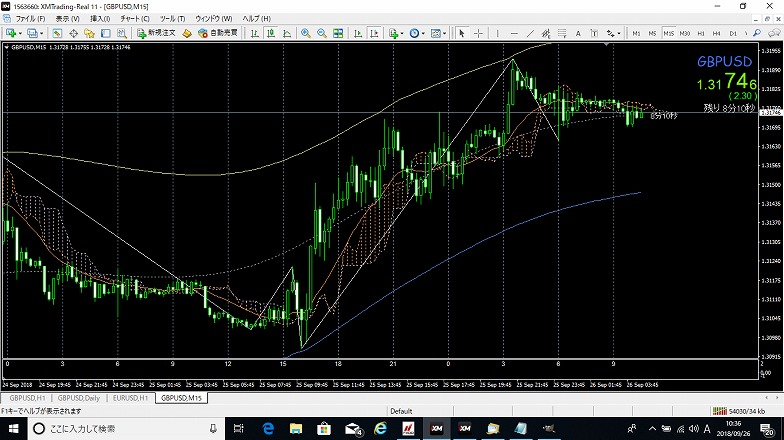This screenshot has width=784, height=440.
Task: Expand the chart templates dropdown
Action: (x=446, y=33)
